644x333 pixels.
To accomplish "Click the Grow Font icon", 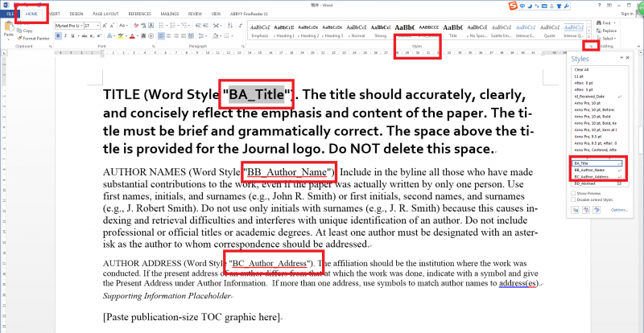I will (105, 26).
